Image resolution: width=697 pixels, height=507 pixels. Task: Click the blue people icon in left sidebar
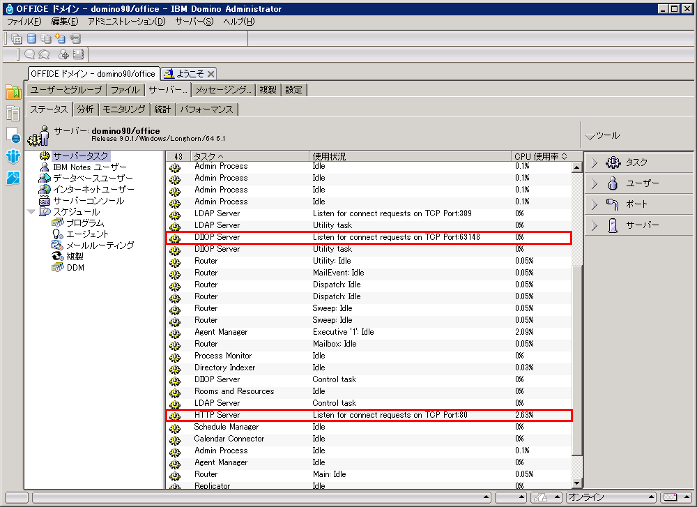pos(13,156)
